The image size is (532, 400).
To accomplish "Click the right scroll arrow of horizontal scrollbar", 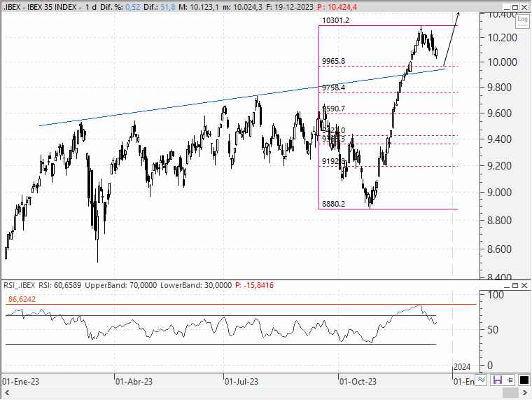I will click(x=524, y=393).
